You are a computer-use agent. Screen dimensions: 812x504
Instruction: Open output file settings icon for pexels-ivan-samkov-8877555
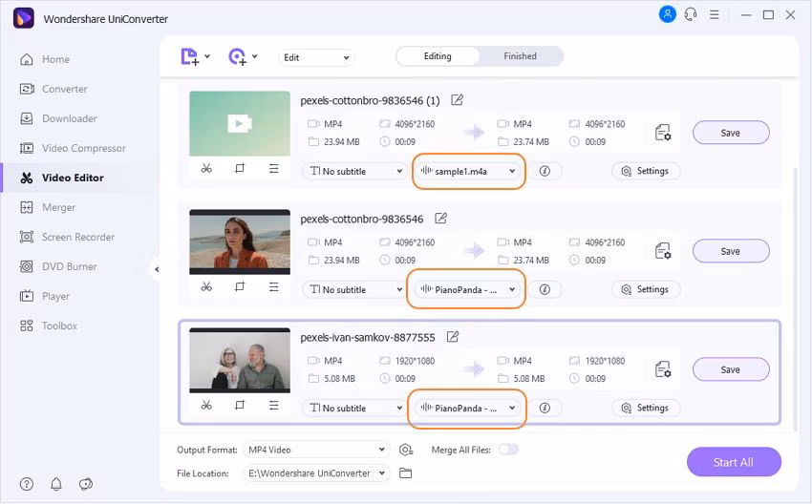pos(663,369)
